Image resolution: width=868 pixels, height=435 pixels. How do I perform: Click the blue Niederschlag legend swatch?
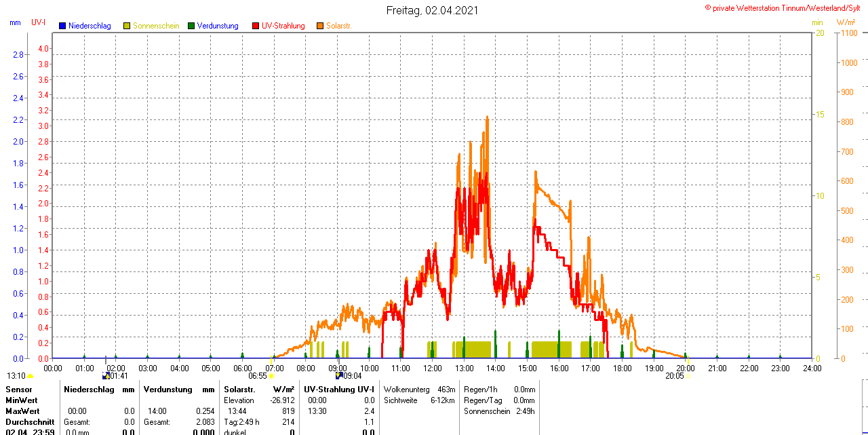click(x=62, y=26)
